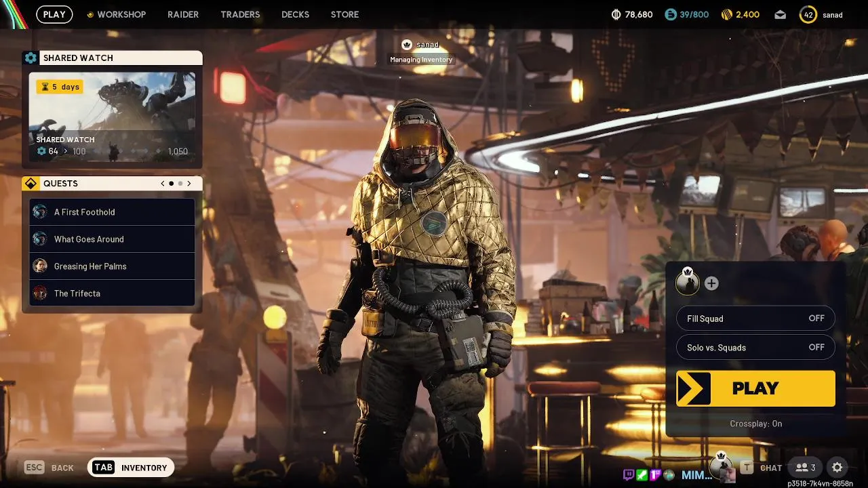This screenshot has height=488, width=868.
Task: Open the Play tab
Action: (x=54, y=14)
